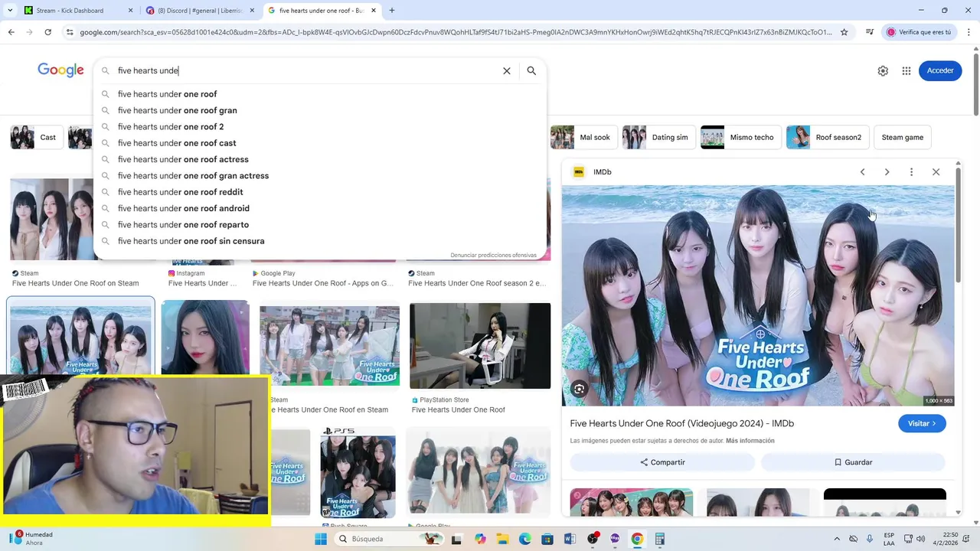This screenshot has height=551, width=980.
Task: Open volume control in system tray
Action: 921,539
